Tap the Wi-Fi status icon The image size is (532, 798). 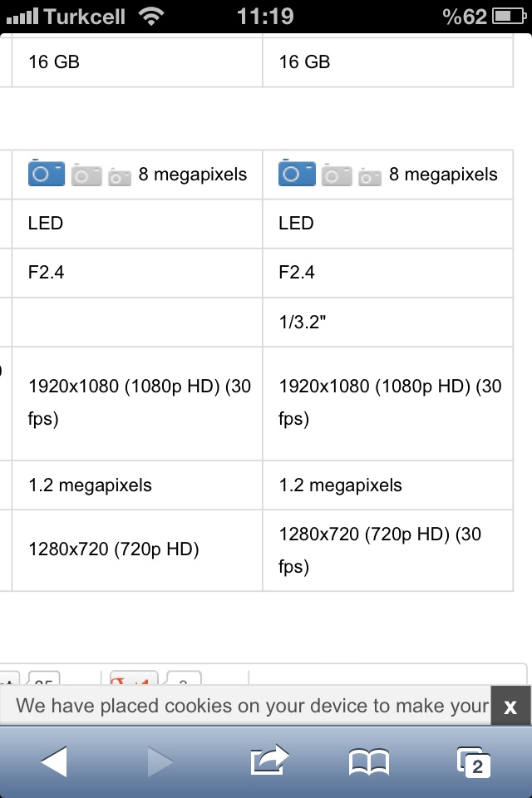point(152,17)
